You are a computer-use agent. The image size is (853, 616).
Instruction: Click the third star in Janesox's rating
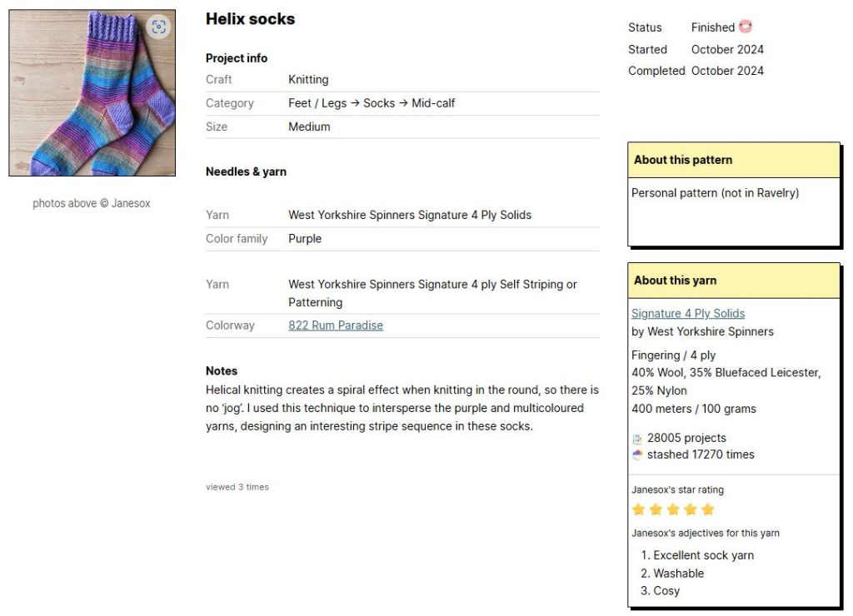click(x=673, y=509)
